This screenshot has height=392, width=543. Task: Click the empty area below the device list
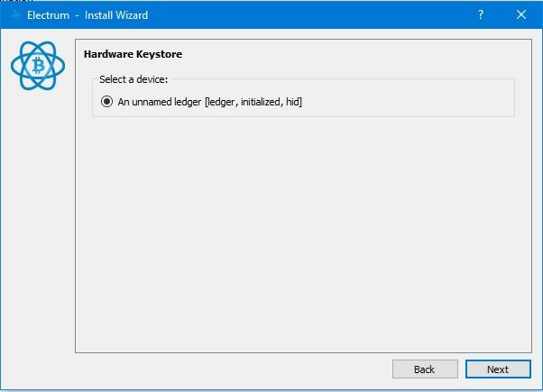click(x=303, y=235)
